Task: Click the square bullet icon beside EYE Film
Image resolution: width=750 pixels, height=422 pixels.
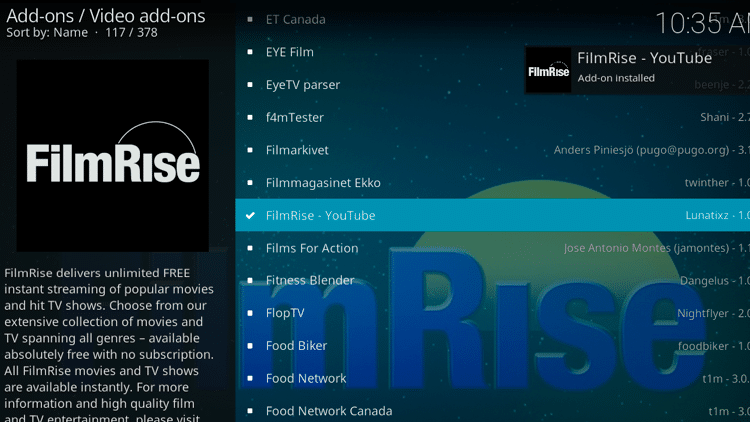Action: click(x=250, y=52)
